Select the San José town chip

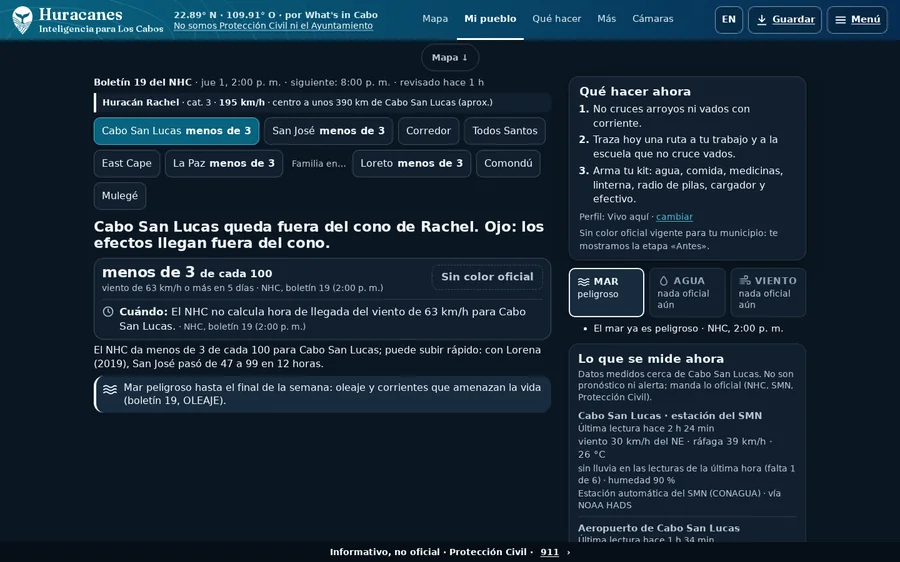(328, 131)
